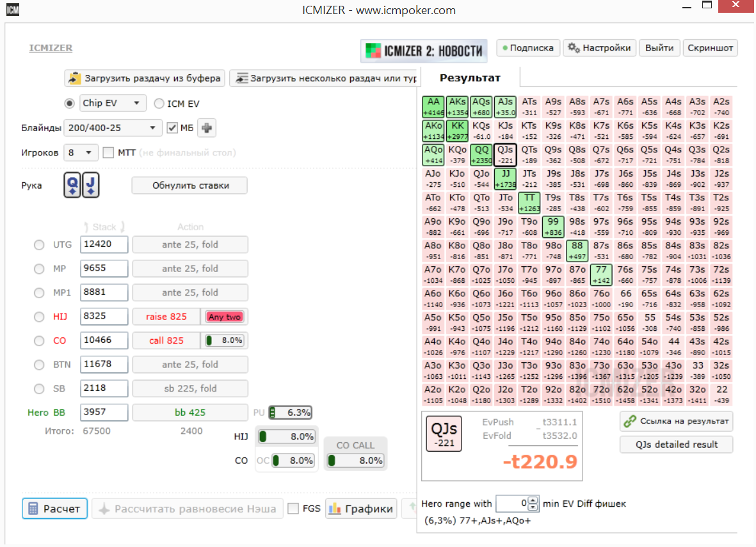Click the SB sb 225, fold action
This screenshot has height=547, width=756.
190,388
